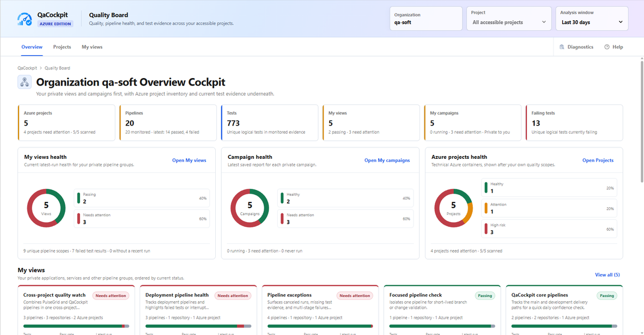644x335 pixels.
Task: Click the QaCockpit core pipelines progress bar
Action: 564,326
